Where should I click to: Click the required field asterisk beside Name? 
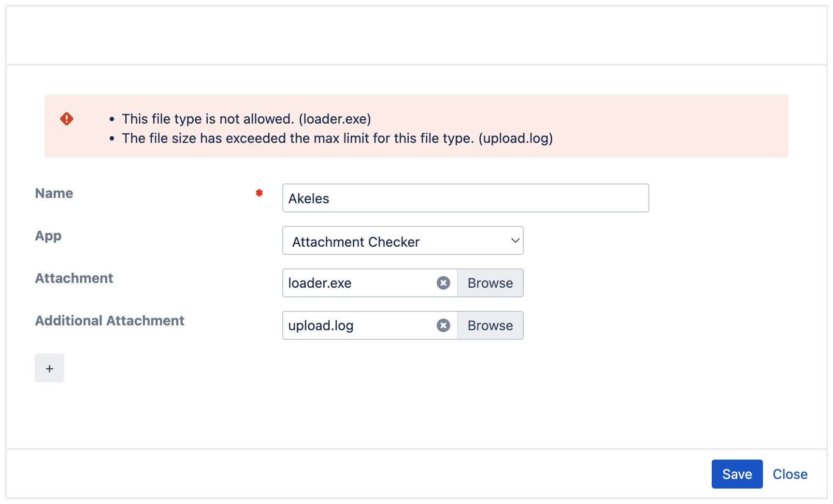[x=259, y=192]
